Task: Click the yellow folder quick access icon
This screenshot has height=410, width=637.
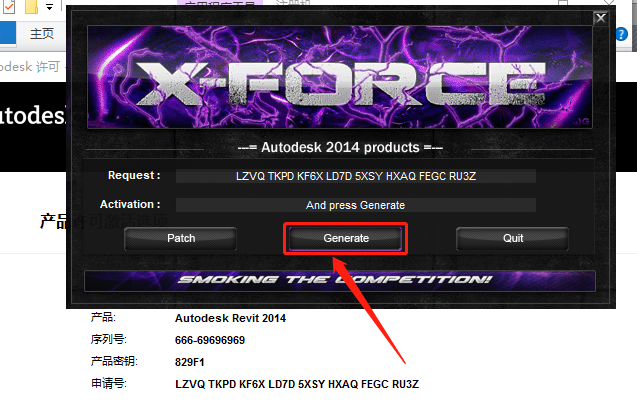Action: 31,7
